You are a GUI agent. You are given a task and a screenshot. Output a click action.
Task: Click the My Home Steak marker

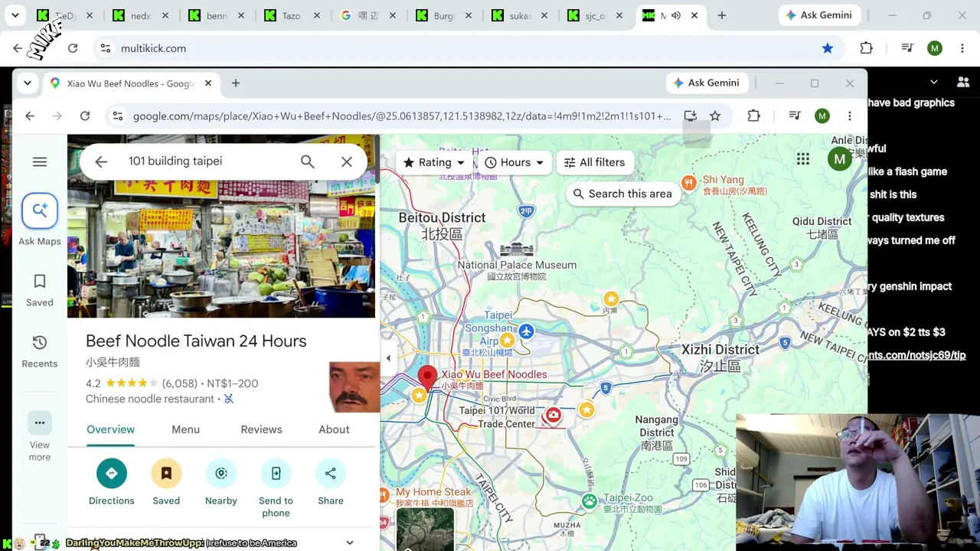click(386, 495)
